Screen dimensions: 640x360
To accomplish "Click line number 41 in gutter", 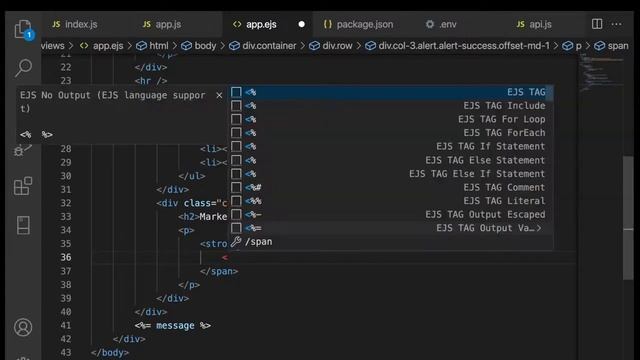I will coord(65,325).
